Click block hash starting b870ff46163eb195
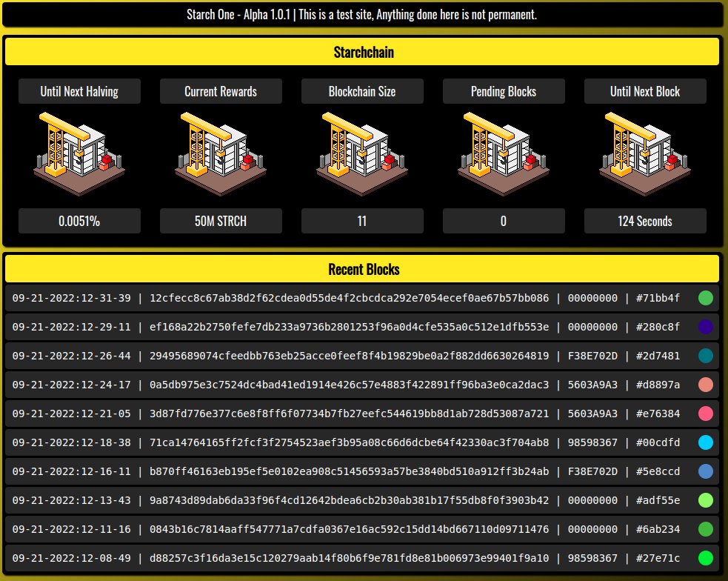 pyautogui.click(x=349, y=471)
